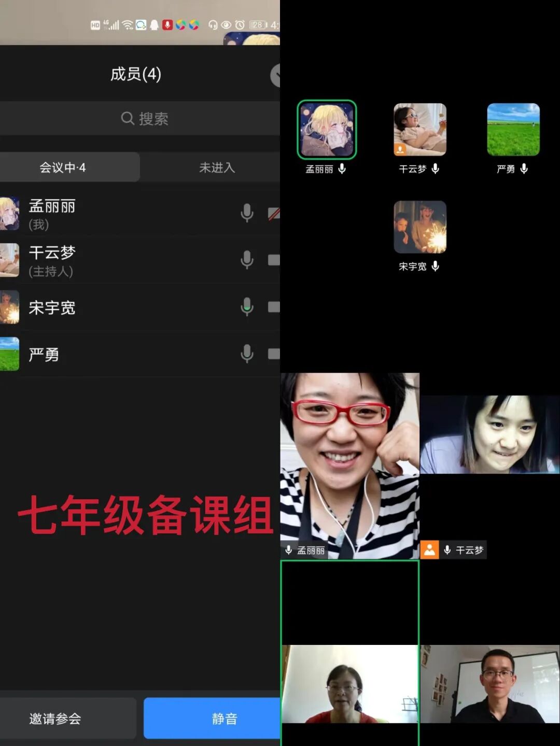Click 干云梦's microphone icon in member list
Screen dimensions: 560x746
tap(247, 259)
